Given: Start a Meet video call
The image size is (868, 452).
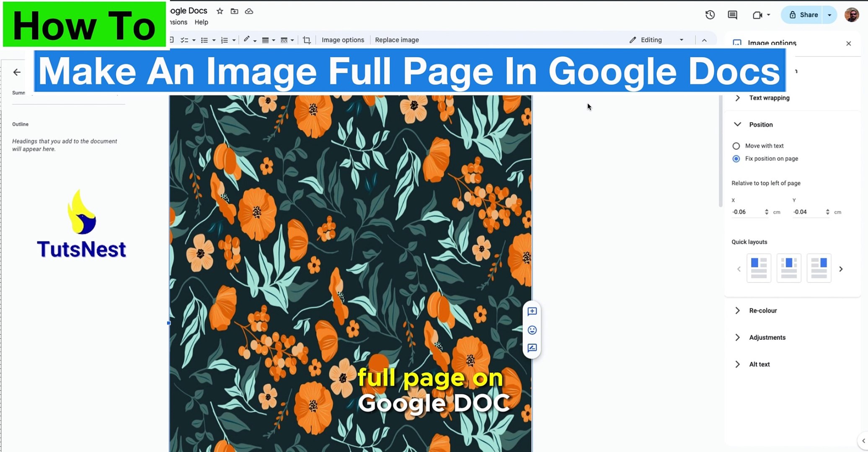Looking at the screenshot, I should click(x=758, y=15).
